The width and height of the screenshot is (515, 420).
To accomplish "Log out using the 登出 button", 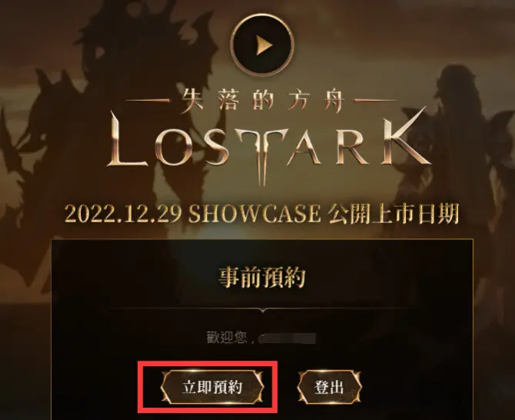I will 329,387.
